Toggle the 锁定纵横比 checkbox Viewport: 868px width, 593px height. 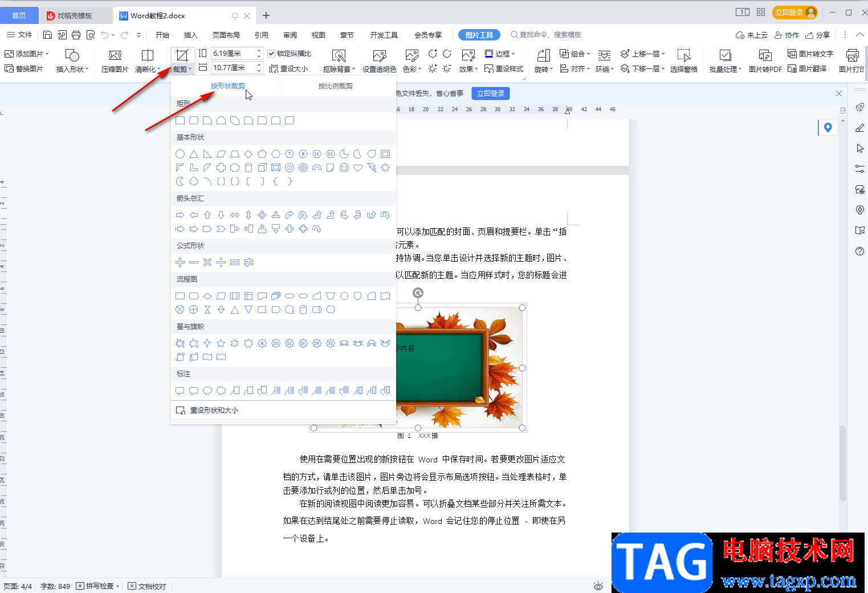point(271,54)
